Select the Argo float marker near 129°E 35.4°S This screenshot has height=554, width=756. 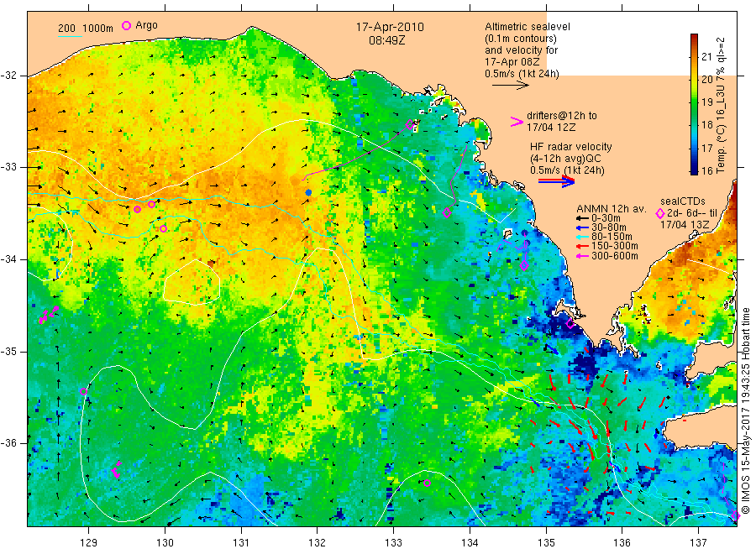tap(83, 392)
